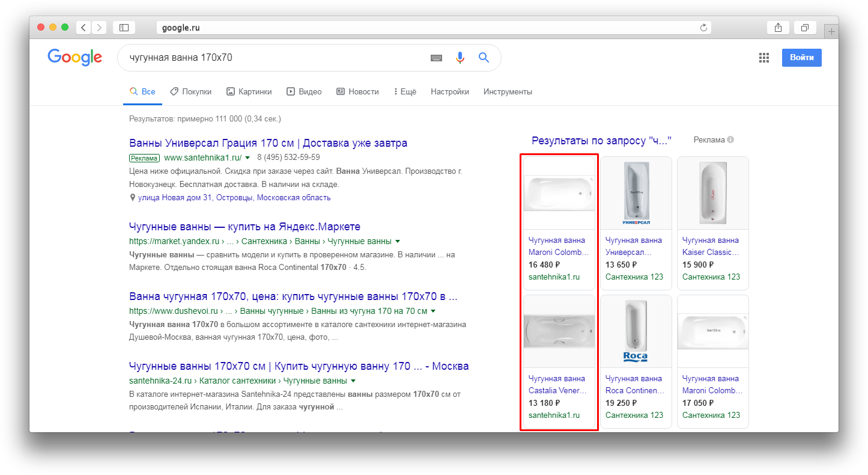Expand dropdown arrow after santehnika-24.ru breadcrumb

[353, 381]
